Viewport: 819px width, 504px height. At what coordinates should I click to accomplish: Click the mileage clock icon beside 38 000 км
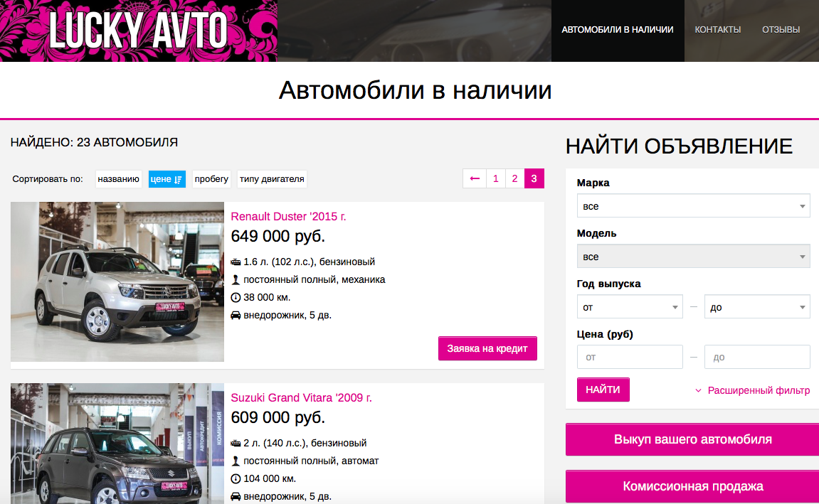point(236,297)
